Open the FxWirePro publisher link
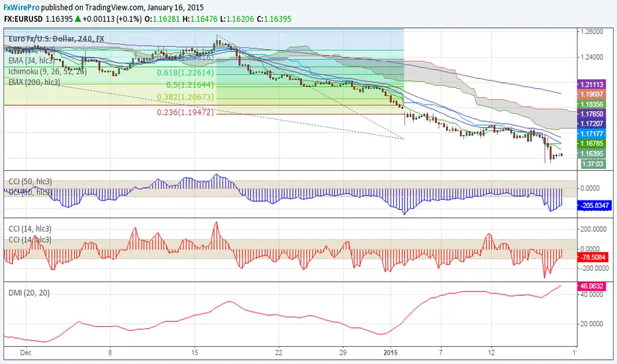The height and width of the screenshot is (364, 617). tap(22, 7)
